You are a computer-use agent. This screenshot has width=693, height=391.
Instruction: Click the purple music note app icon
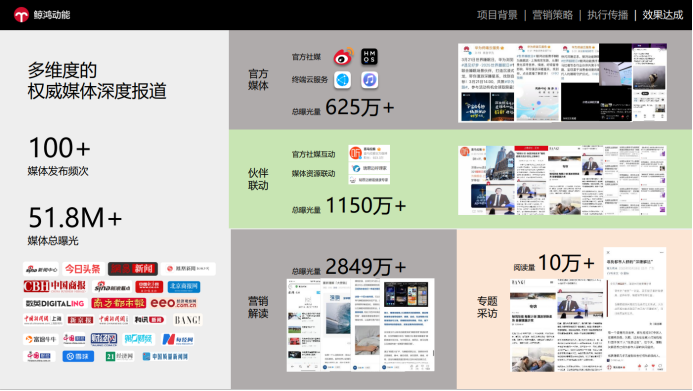coord(369,80)
